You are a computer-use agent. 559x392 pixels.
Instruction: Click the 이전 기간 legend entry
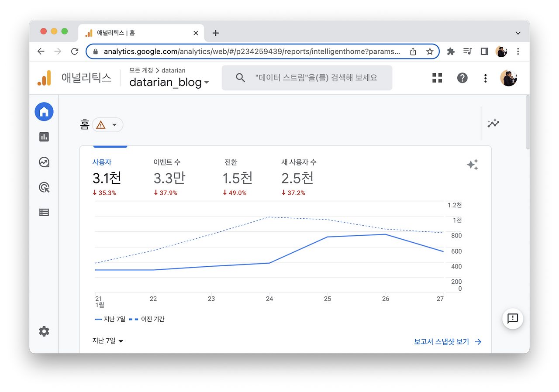point(147,319)
